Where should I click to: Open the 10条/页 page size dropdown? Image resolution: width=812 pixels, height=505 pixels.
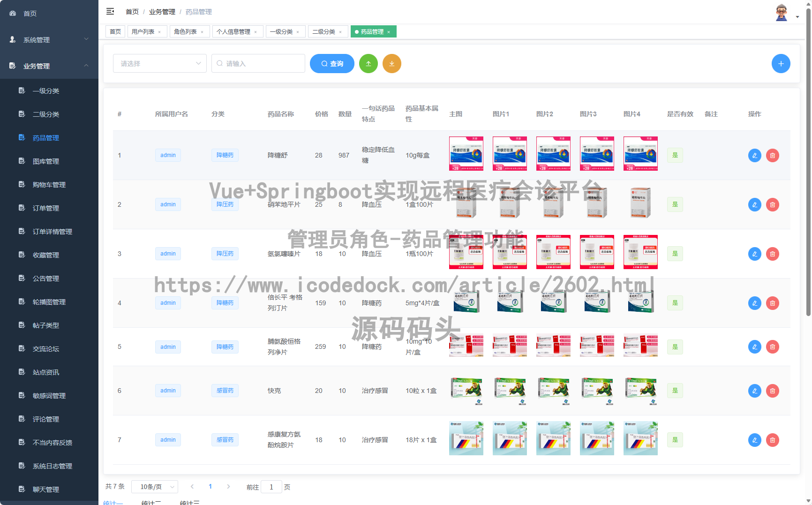coord(155,487)
